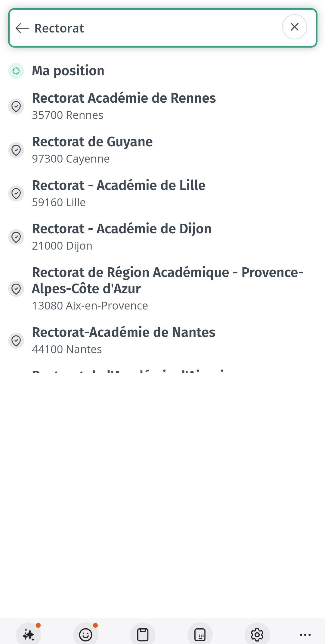Screen dimensions: 325x644
Task: Open the AI sparkle tool in keyboard toolbar
Action: [29, 634]
